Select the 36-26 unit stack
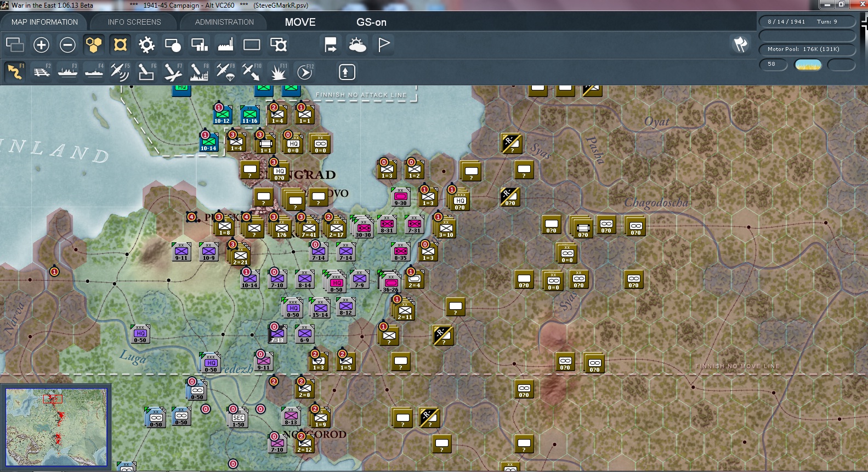 coord(390,282)
